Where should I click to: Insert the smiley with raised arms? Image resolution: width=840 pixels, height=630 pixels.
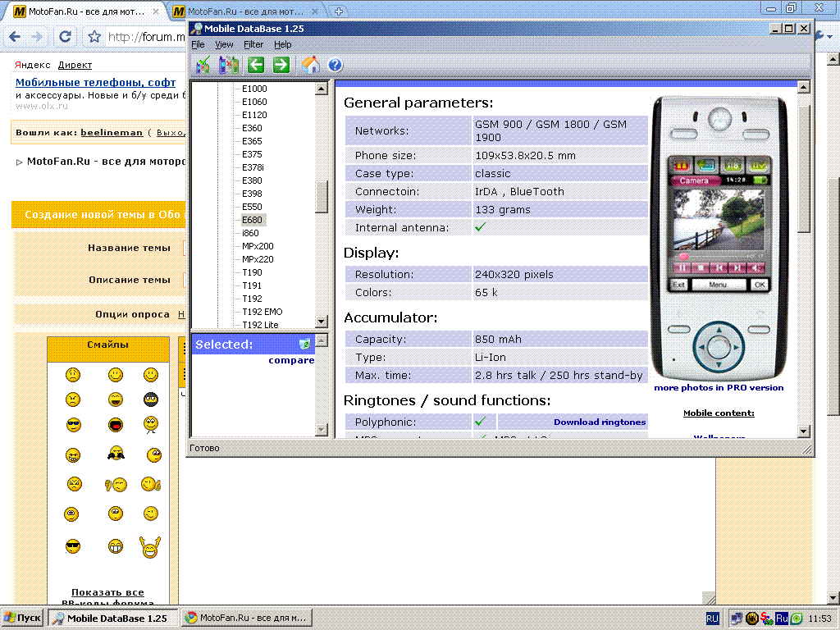click(x=150, y=547)
